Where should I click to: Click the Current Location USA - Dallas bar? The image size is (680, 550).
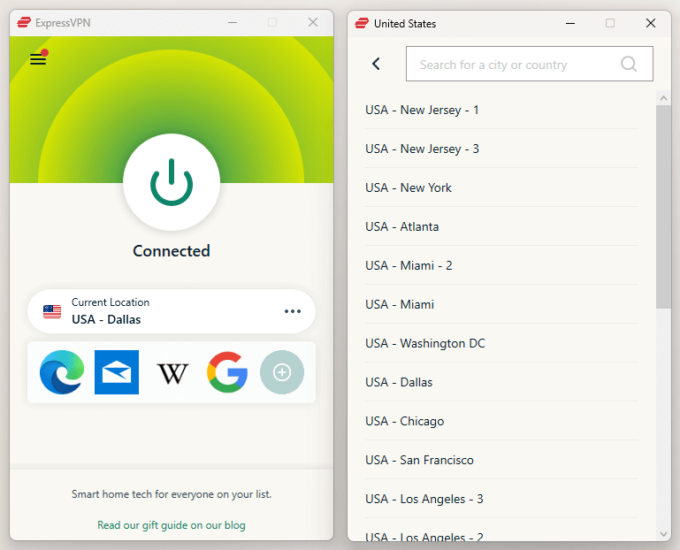[171, 311]
